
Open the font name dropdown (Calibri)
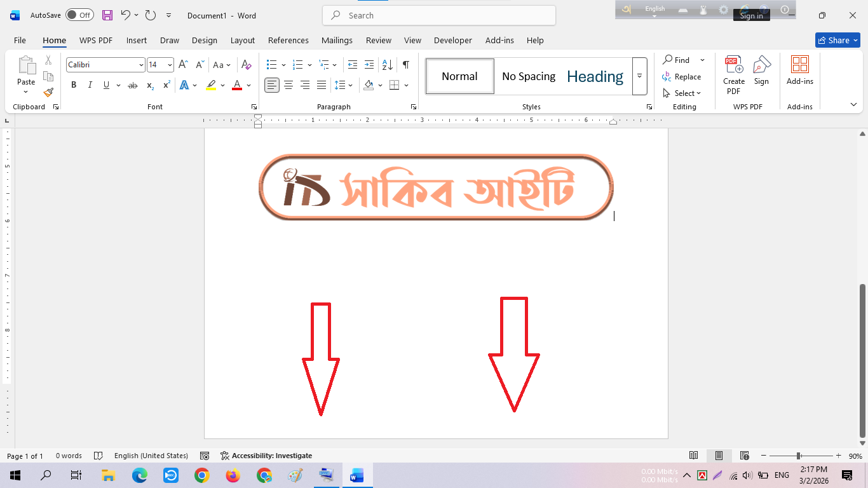coord(141,65)
